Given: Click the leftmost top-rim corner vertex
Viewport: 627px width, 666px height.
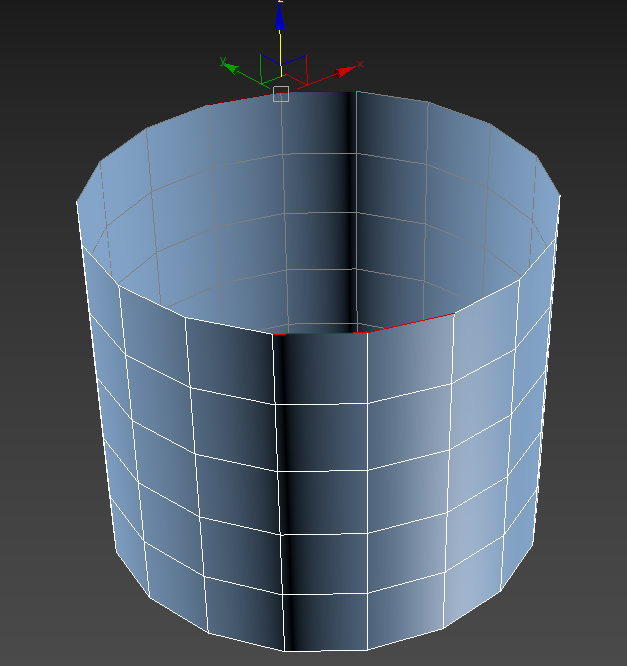Looking at the screenshot, I should point(77,202).
